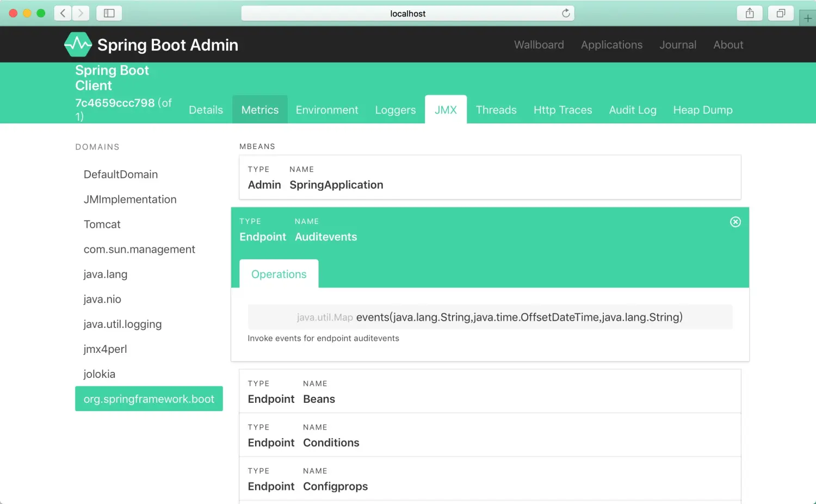The width and height of the screenshot is (816, 504).
Task: Expand the Endpoint Configprops MBean
Action: pyautogui.click(x=490, y=478)
